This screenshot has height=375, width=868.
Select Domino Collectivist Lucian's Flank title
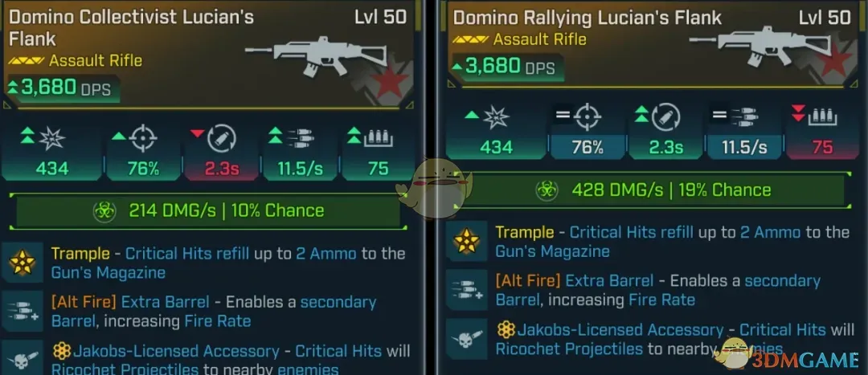tap(131, 27)
